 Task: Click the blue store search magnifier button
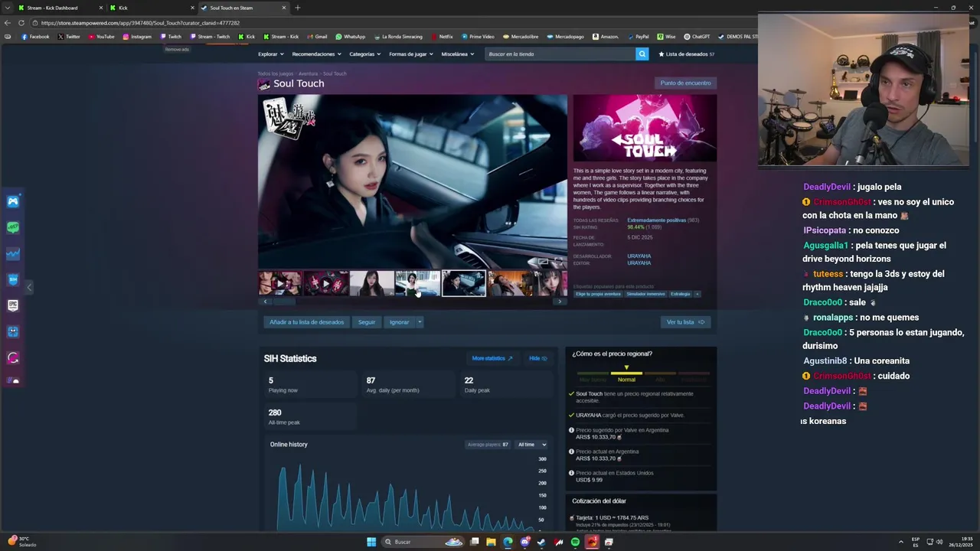(642, 54)
